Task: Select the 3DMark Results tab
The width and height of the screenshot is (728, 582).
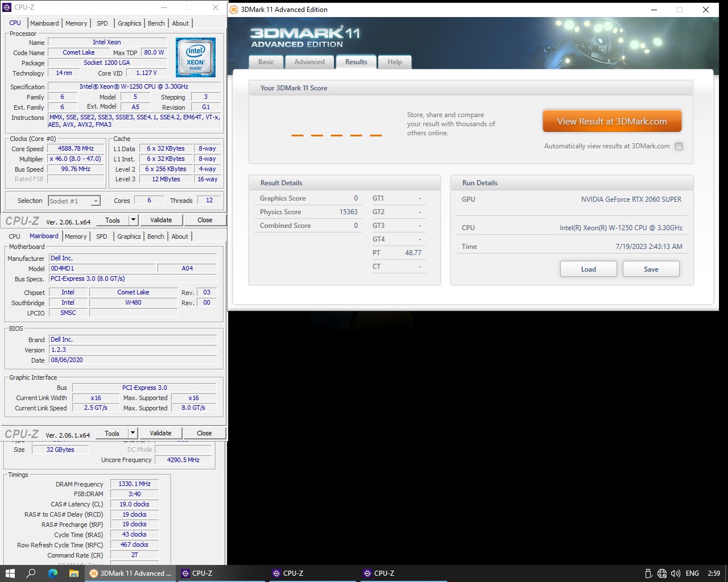Action: point(356,62)
